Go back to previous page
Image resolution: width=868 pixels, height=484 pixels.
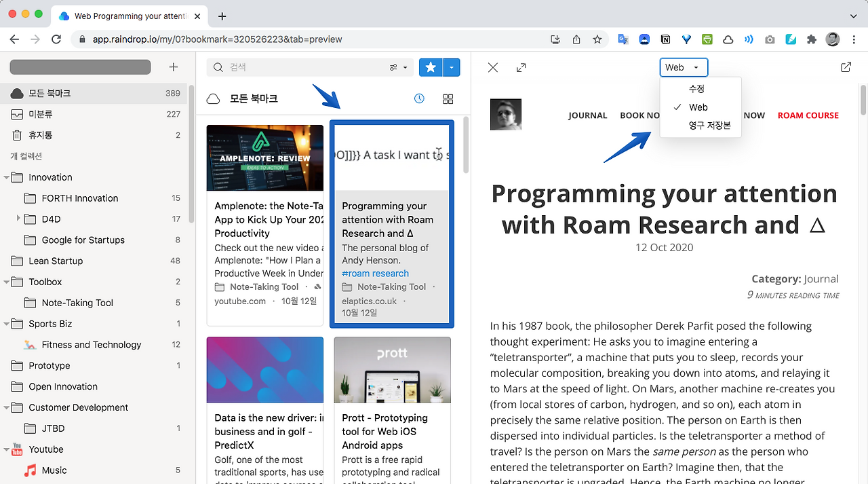(x=14, y=39)
